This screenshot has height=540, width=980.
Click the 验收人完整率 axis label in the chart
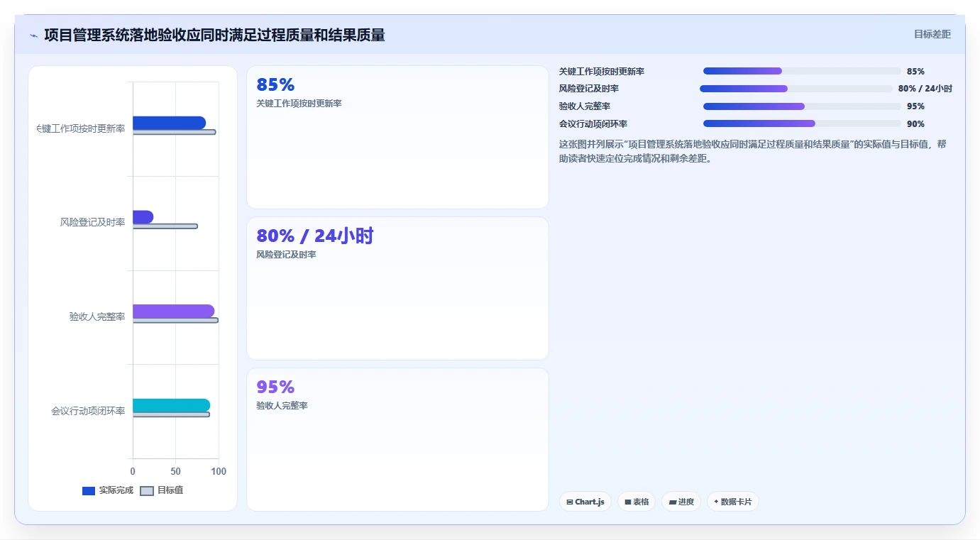pyautogui.click(x=97, y=317)
